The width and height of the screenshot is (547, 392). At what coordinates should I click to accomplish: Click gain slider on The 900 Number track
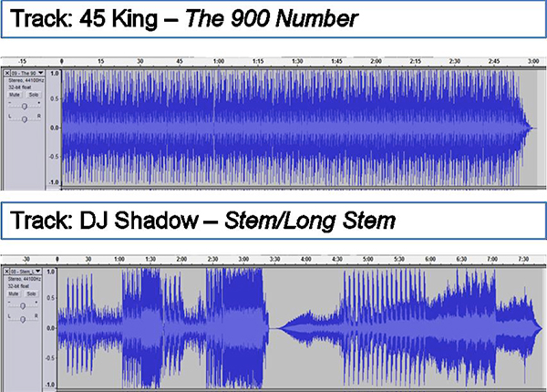[x=25, y=105]
